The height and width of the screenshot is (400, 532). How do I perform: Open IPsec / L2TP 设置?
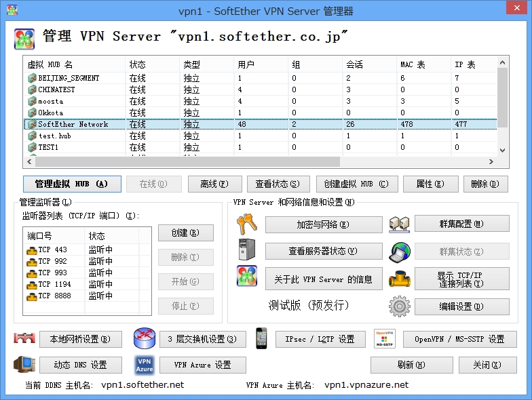[320, 339]
